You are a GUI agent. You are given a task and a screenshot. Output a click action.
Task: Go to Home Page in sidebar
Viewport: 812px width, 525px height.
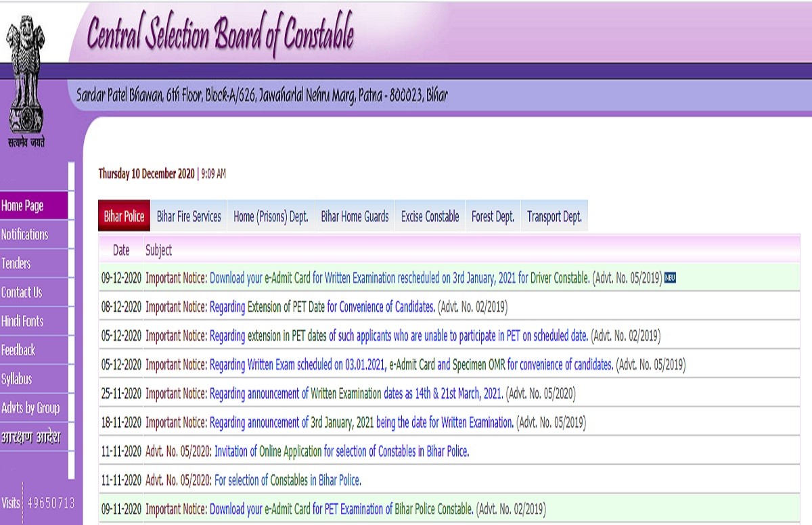[22, 206]
